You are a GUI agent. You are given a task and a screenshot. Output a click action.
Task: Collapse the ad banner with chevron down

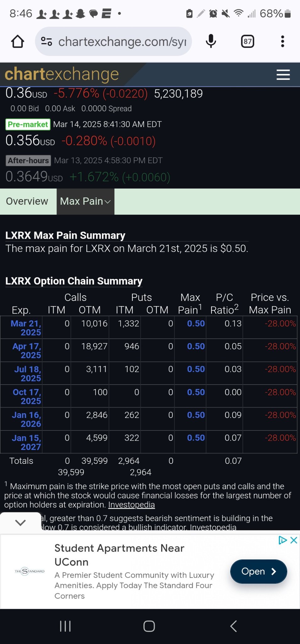point(20,522)
